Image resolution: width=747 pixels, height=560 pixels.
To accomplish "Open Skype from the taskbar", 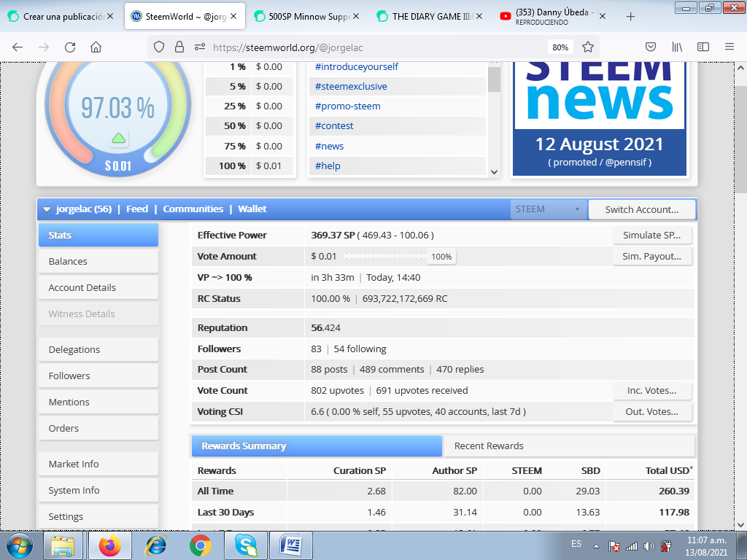I will (246, 545).
